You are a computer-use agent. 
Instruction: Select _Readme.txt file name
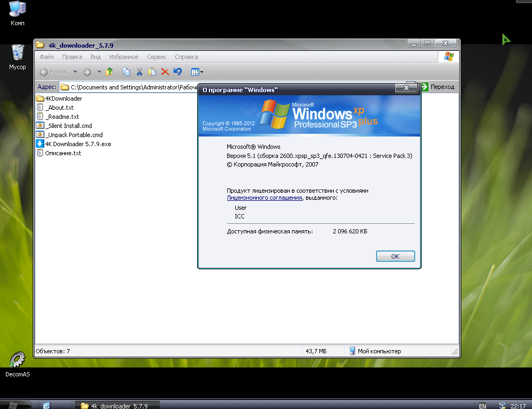click(x=62, y=117)
